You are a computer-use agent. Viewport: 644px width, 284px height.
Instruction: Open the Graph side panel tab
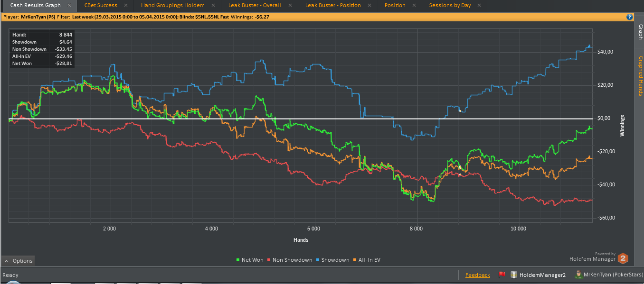coord(640,31)
